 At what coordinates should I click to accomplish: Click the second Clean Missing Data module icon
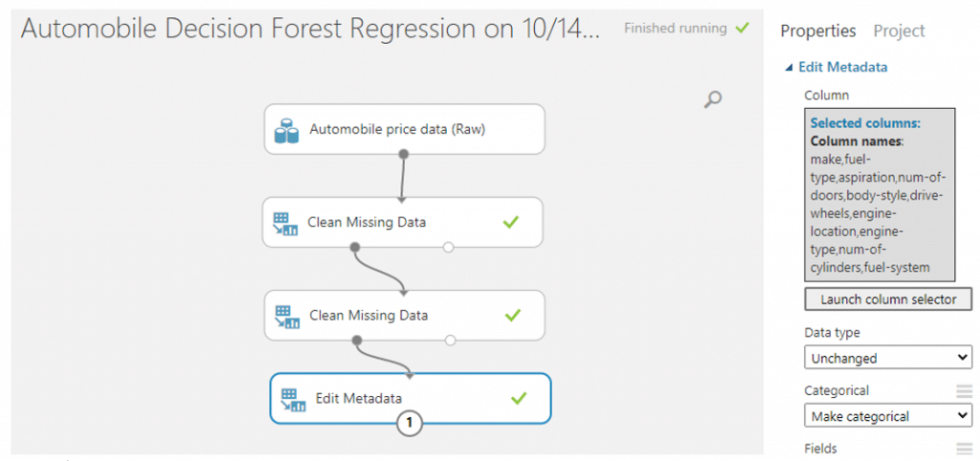(x=286, y=317)
